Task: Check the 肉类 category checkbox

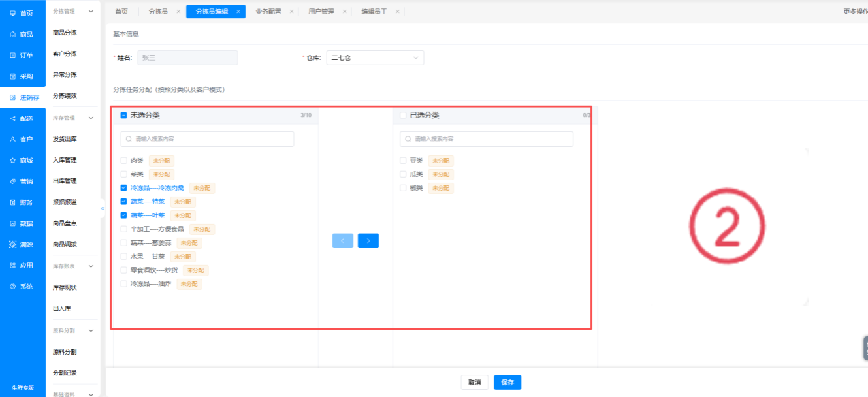Action: point(123,161)
